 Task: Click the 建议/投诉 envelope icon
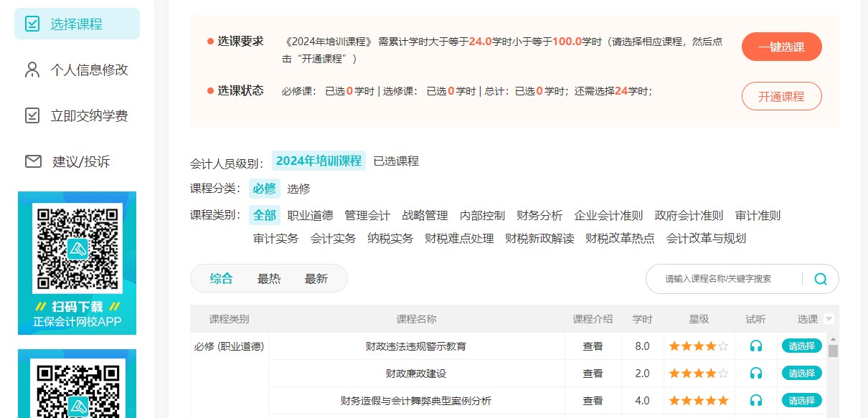pos(33,161)
